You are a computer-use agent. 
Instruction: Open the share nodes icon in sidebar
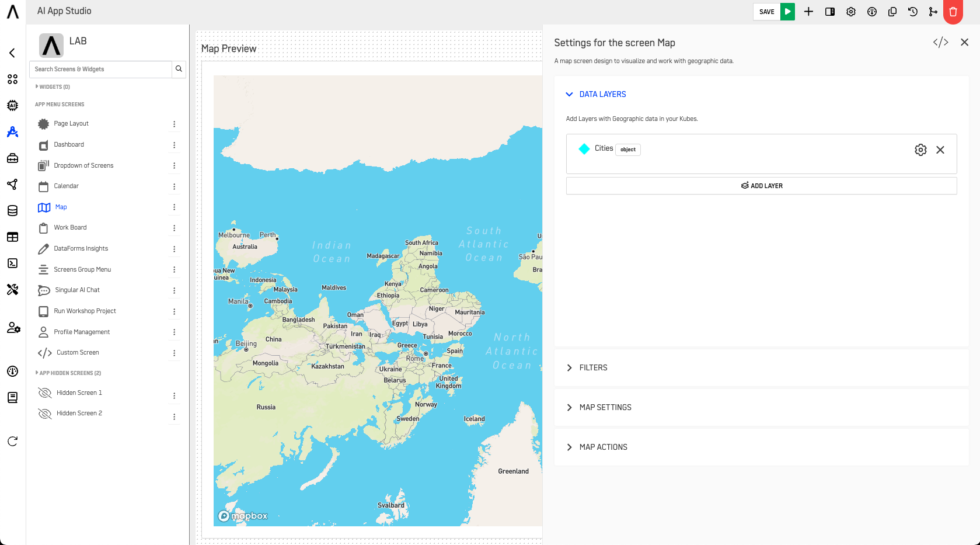pos(12,185)
